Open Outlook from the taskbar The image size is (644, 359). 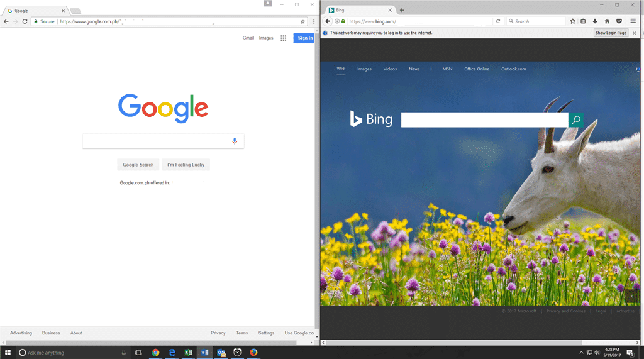coord(221,353)
